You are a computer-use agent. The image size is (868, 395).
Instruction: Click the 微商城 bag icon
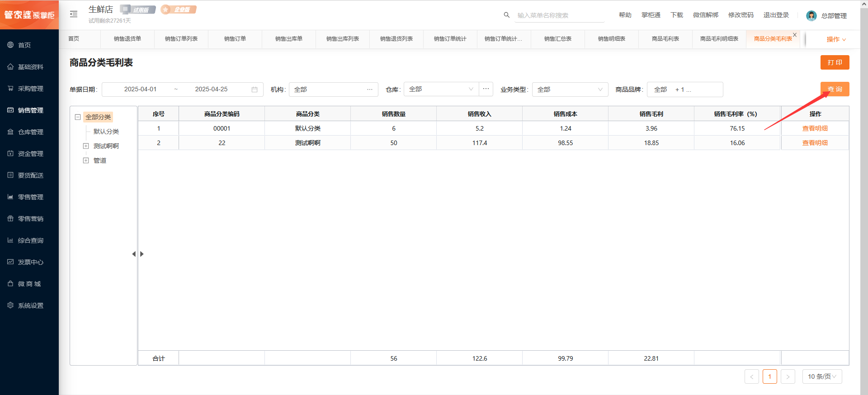tap(10, 283)
